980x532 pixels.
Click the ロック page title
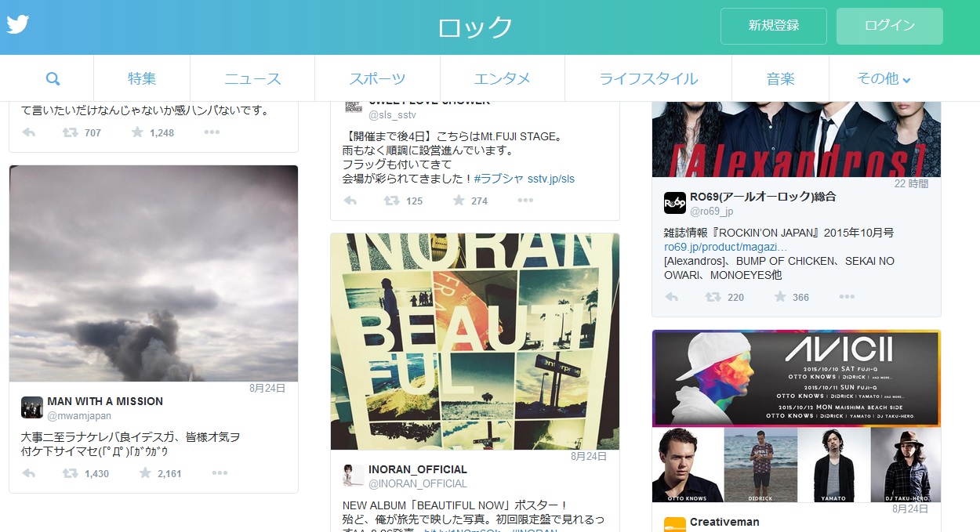pos(475,27)
